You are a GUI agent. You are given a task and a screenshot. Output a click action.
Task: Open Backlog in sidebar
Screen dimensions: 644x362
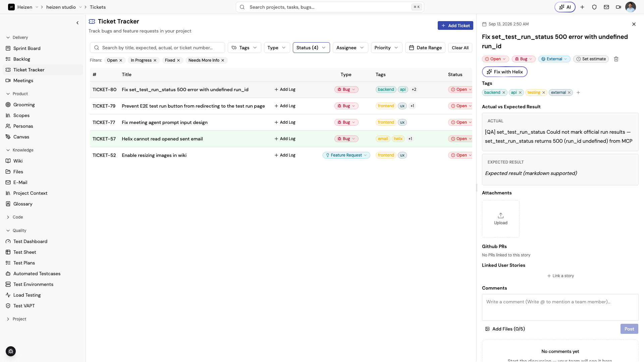coord(43,59)
